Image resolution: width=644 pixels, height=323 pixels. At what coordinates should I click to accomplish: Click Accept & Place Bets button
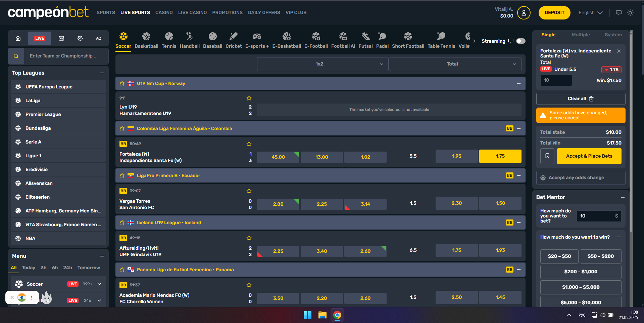tap(589, 156)
